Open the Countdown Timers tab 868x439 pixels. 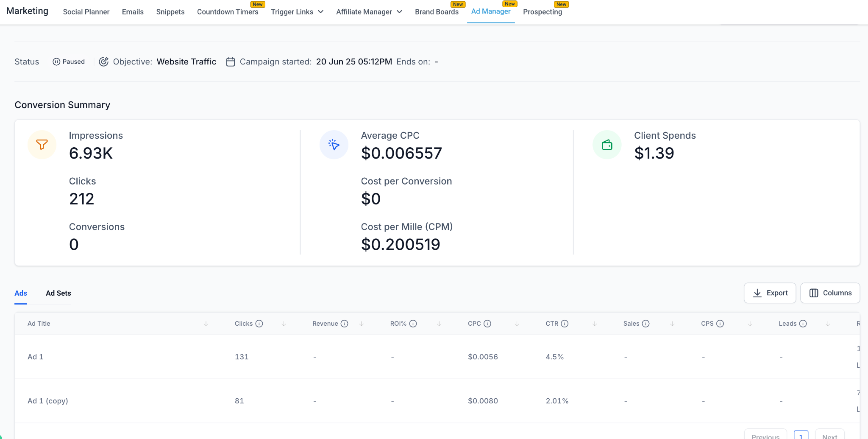pos(228,12)
